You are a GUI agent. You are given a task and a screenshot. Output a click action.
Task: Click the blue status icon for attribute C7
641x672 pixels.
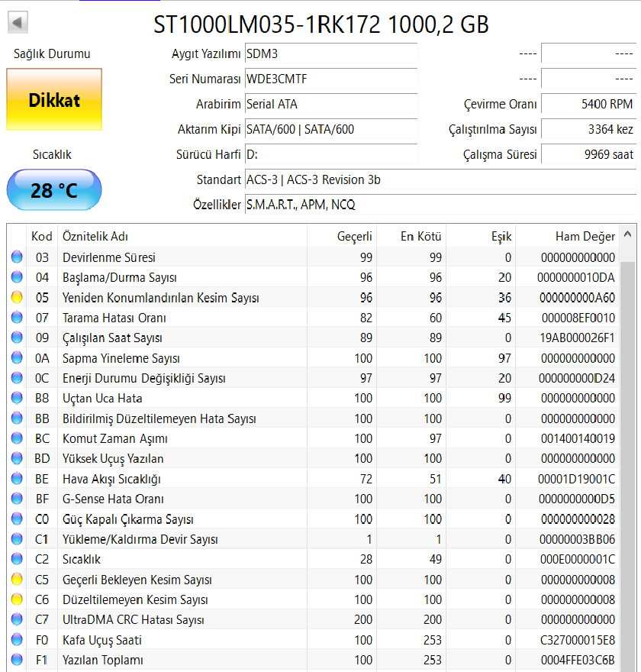coord(17,620)
